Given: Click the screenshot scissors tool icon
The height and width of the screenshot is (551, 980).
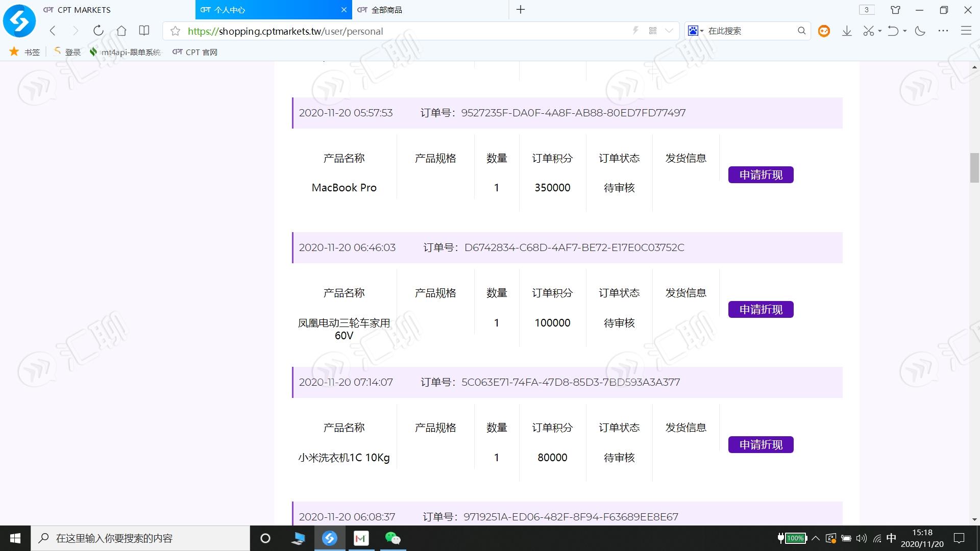Looking at the screenshot, I should tap(868, 31).
